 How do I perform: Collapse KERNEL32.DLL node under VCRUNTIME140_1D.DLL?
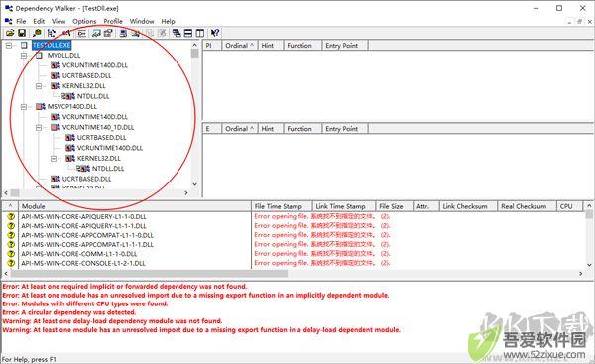pyautogui.click(x=54, y=159)
